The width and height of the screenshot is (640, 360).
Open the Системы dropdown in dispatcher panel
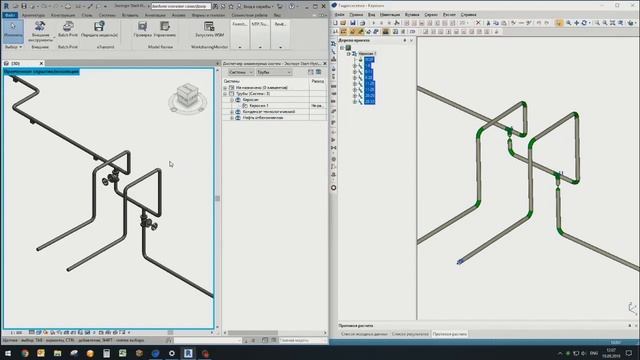240,72
